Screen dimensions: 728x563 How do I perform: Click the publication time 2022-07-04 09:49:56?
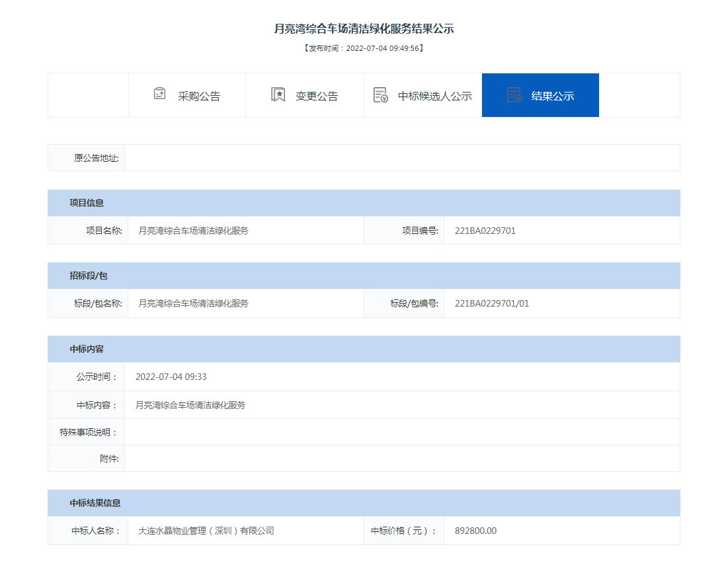(x=383, y=48)
